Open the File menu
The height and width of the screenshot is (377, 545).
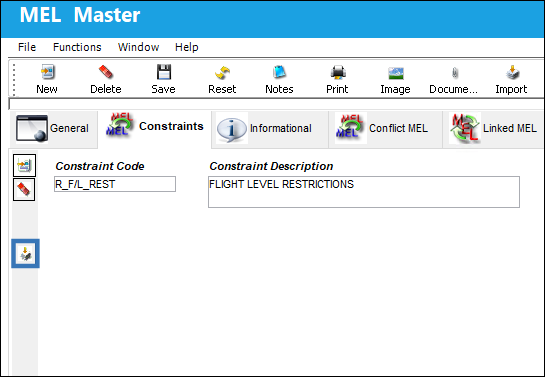(x=27, y=47)
